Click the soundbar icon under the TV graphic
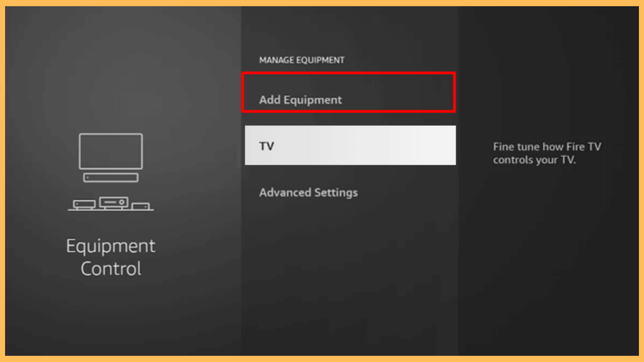The height and width of the screenshot is (362, 644). pyautogui.click(x=111, y=178)
